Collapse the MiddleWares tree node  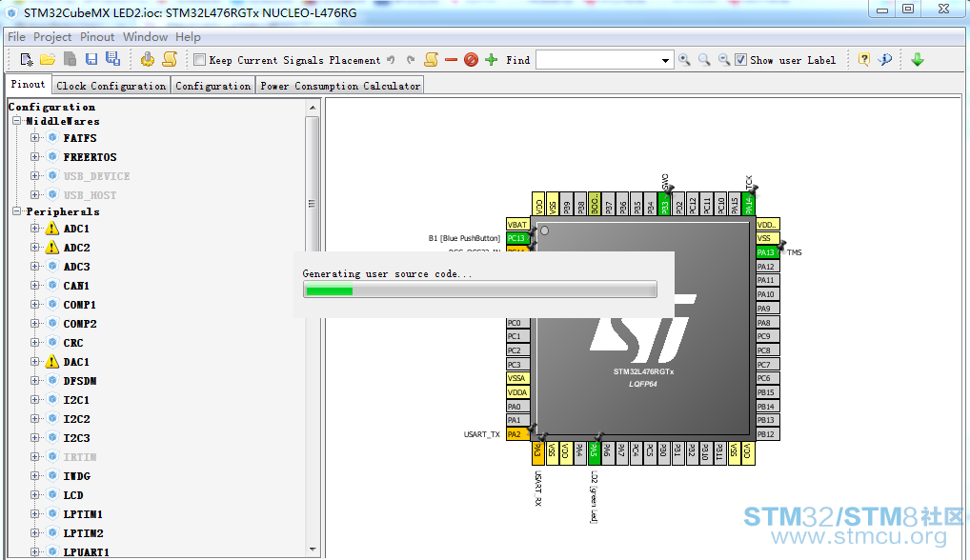[x=17, y=121]
